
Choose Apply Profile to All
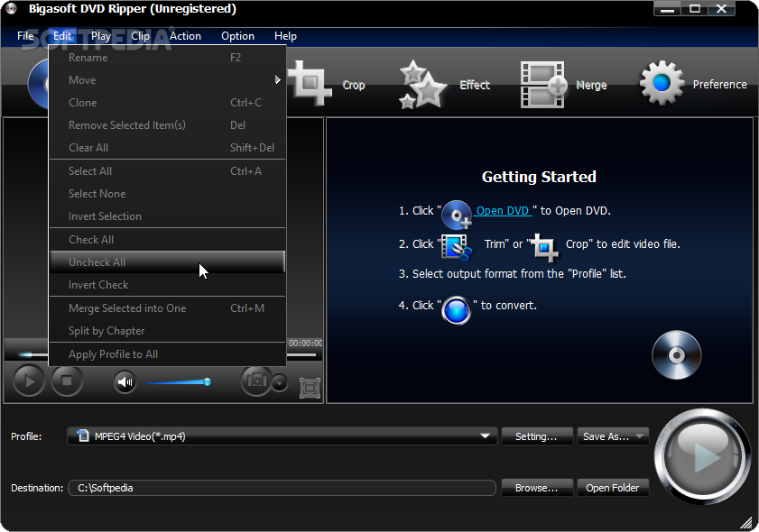click(x=167, y=354)
